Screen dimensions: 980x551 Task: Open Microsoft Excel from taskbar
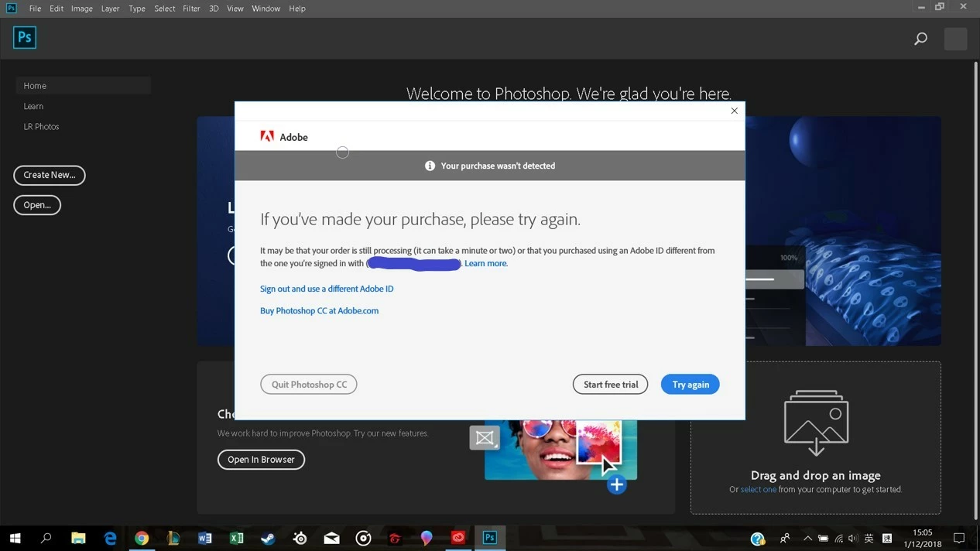click(x=237, y=538)
